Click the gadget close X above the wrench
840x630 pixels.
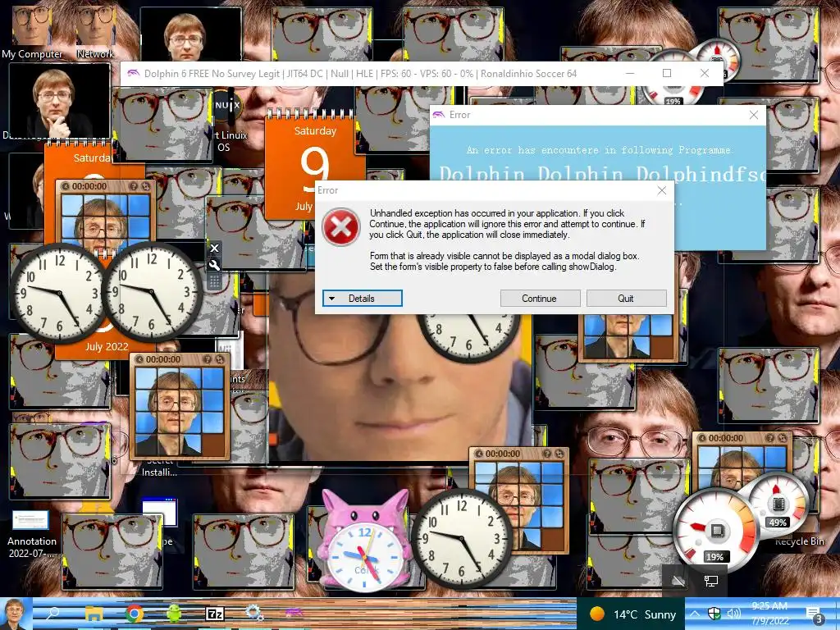[214, 248]
